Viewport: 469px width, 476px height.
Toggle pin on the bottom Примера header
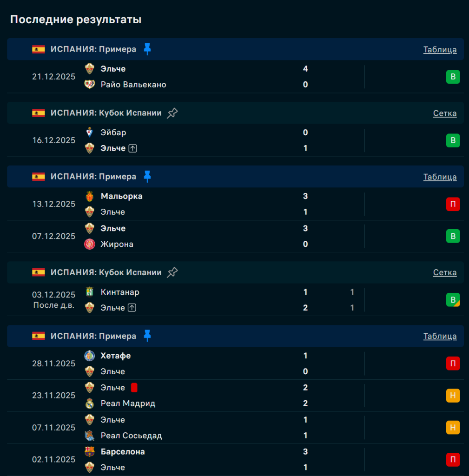pyautogui.click(x=147, y=336)
